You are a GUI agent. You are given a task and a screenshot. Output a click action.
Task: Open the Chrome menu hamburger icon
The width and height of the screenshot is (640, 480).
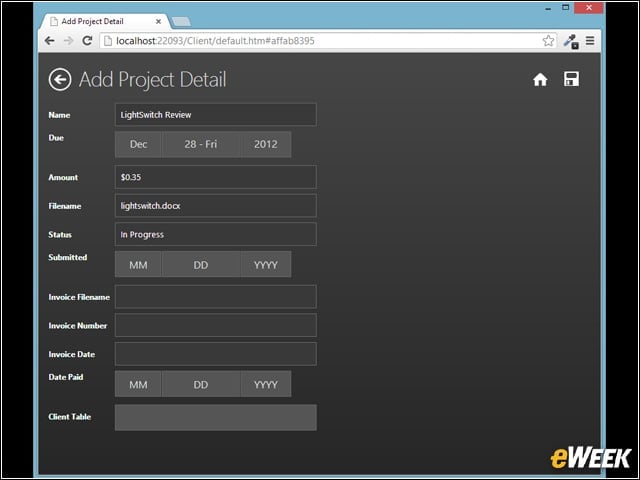[x=590, y=40]
